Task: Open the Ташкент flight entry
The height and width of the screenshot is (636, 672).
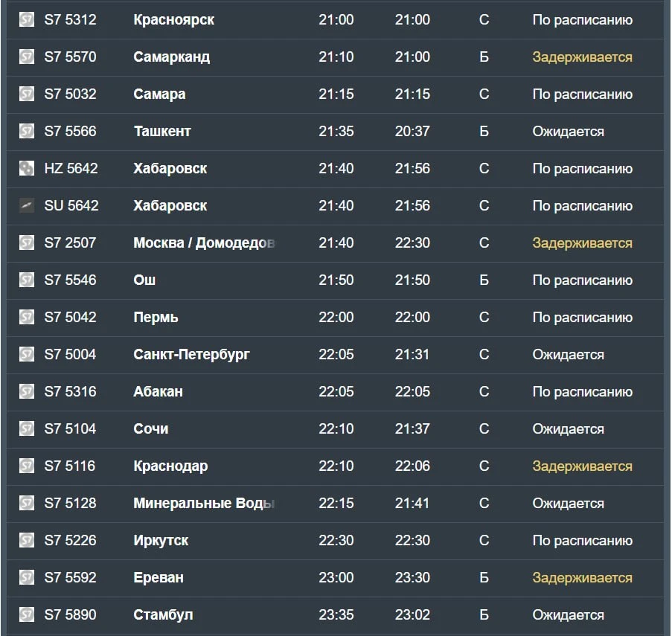Action: 335,132
